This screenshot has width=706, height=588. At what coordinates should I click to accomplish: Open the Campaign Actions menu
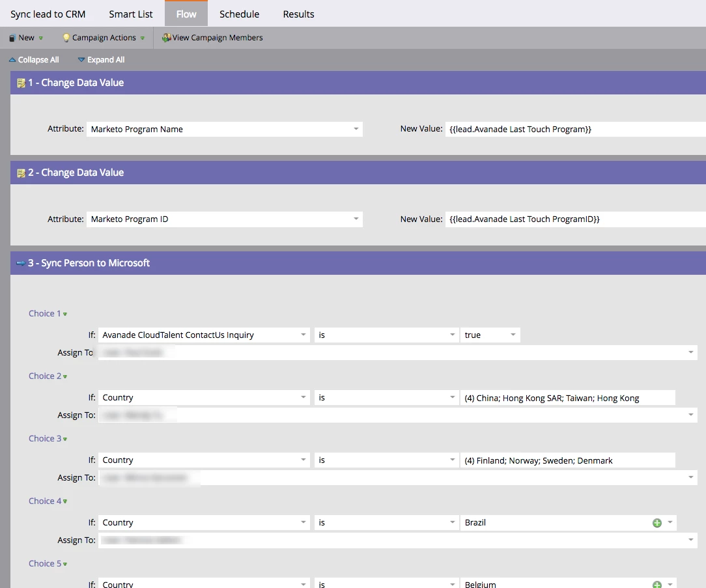104,38
